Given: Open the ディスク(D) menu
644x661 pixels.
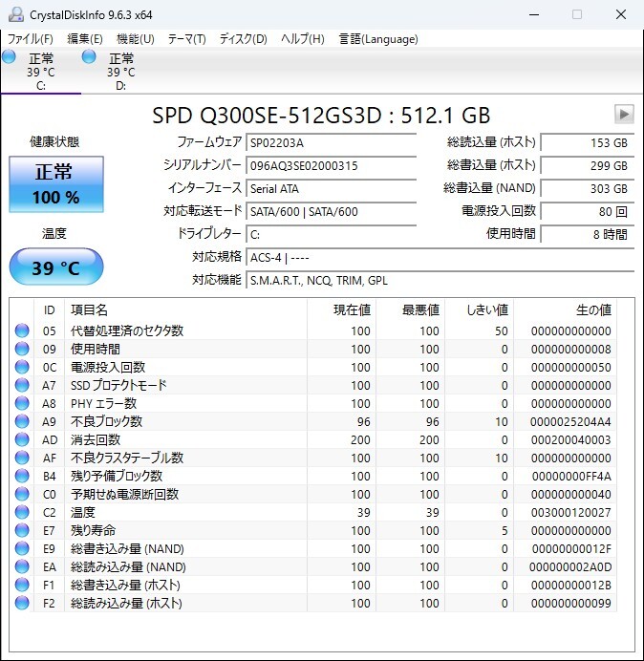Looking at the screenshot, I should point(244,39).
